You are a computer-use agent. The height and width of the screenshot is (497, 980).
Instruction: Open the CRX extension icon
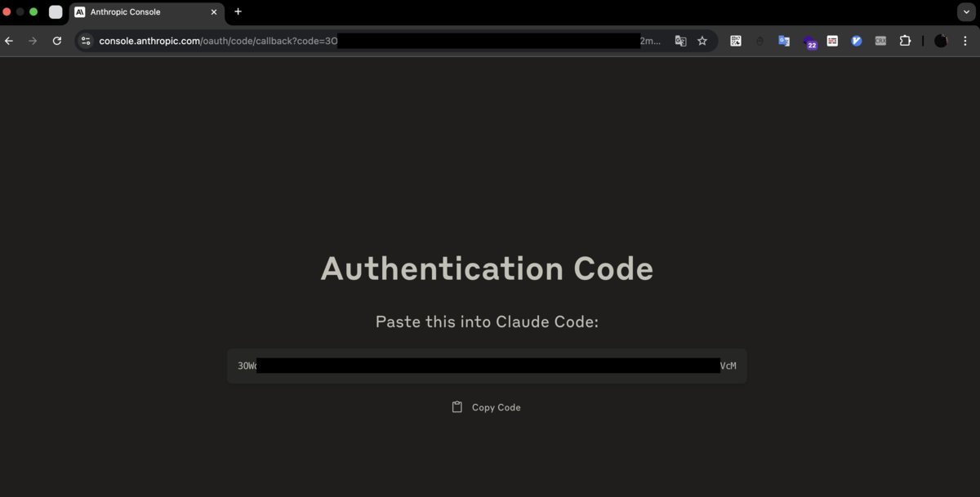(880, 41)
